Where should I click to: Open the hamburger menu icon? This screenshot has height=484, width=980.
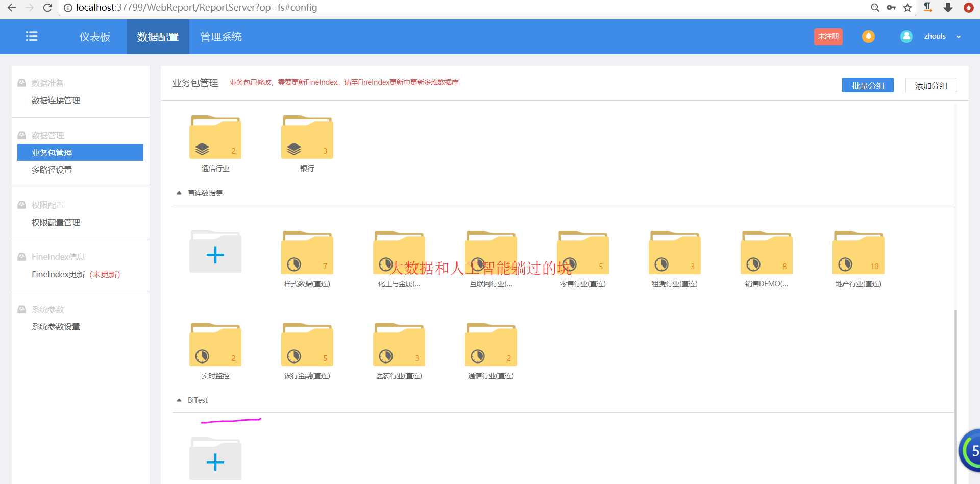click(32, 36)
